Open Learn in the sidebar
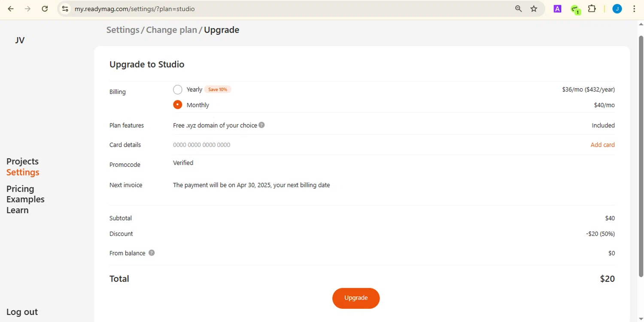 (x=18, y=210)
